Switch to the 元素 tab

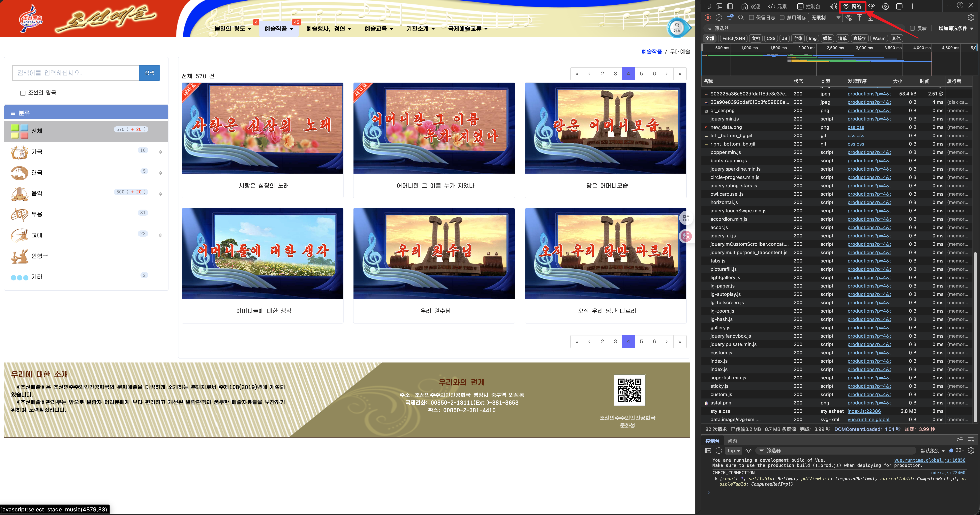[777, 7]
